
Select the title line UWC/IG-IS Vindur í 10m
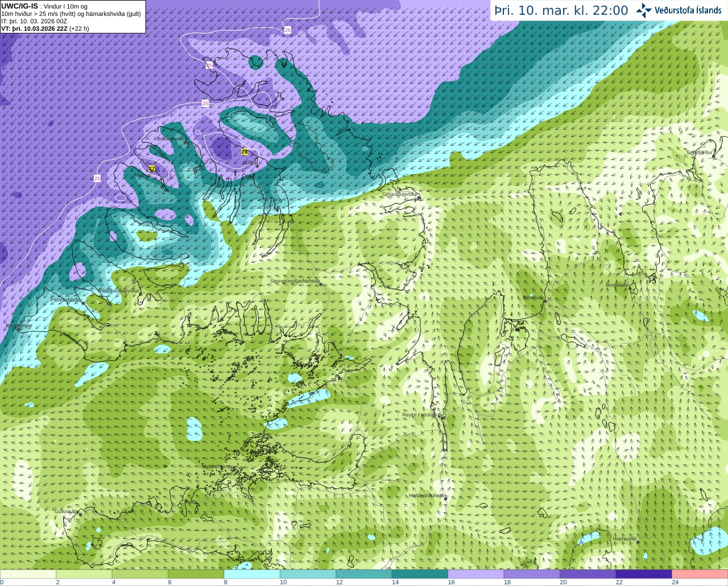pos(44,6)
